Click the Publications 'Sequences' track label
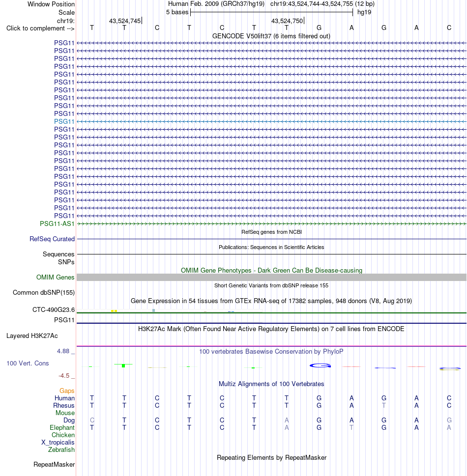The width and height of the screenshot is (467, 476). pos(58,254)
